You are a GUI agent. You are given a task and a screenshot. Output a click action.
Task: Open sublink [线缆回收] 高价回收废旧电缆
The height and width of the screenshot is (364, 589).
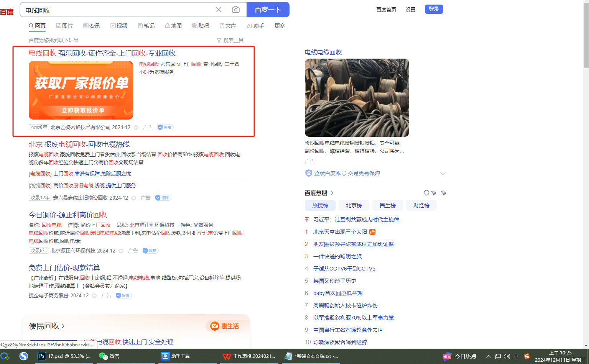pyautogui.click(x=82, y=185)
